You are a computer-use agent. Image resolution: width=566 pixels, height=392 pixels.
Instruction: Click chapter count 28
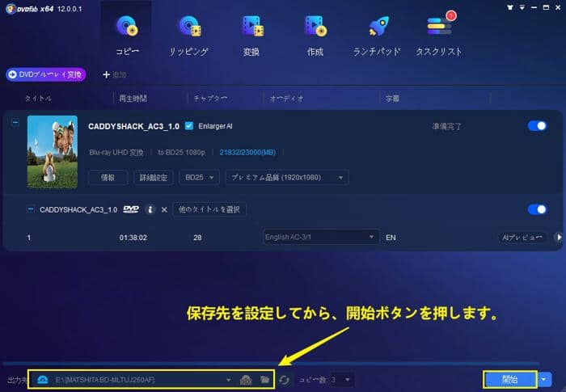pyautogui.click(x=197, y=238)
